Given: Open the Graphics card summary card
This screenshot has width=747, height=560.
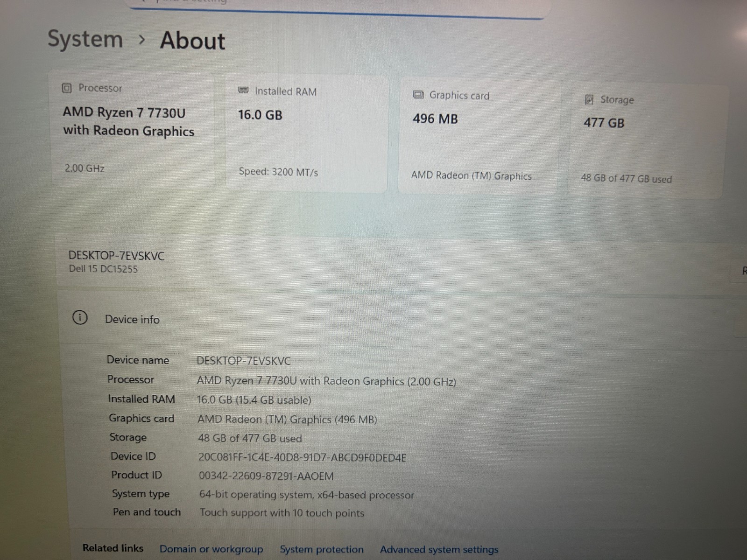Looking at the screenshot, I should tap(479, 137).
